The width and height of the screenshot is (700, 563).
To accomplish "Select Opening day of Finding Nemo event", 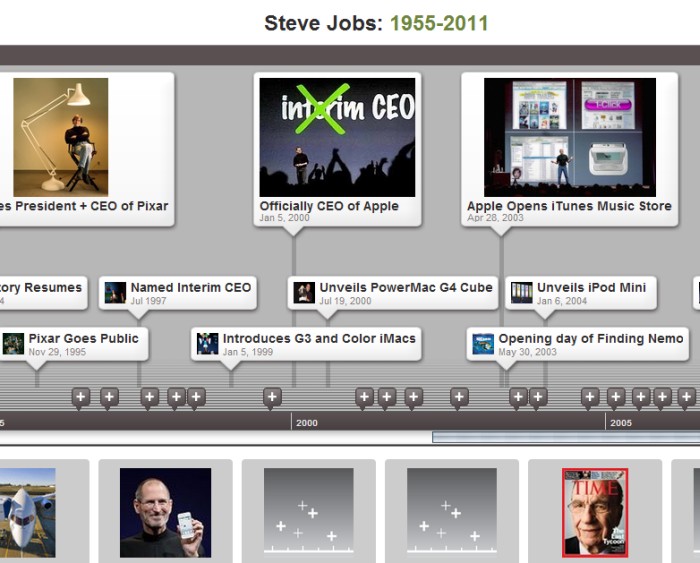I will (x=590, y=339).
